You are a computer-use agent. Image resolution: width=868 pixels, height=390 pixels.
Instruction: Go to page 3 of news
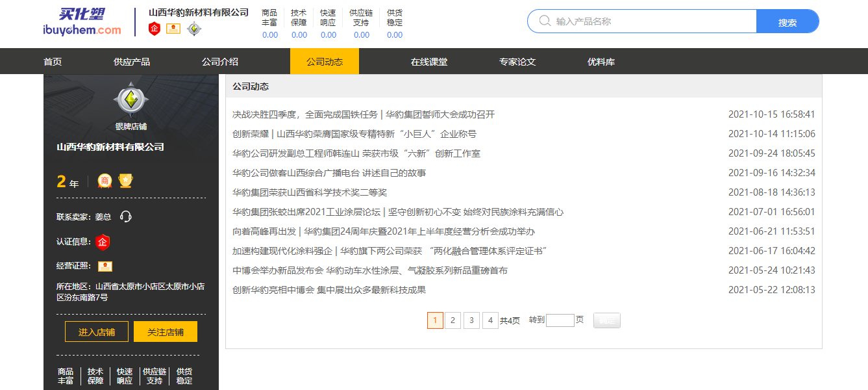point(472,320)
